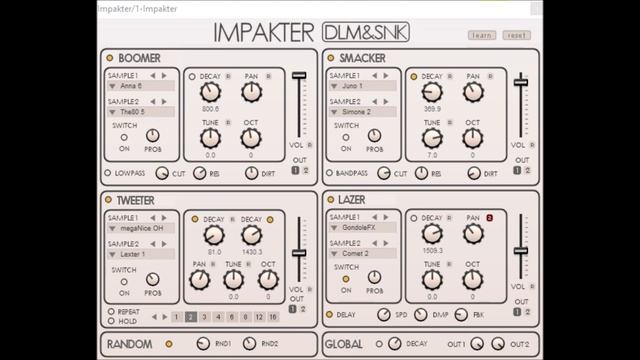The height and width of the screenshot is (360, 640).
Task: Enable Smacker BANDPASS filter
Action: (x=329, y=173)
